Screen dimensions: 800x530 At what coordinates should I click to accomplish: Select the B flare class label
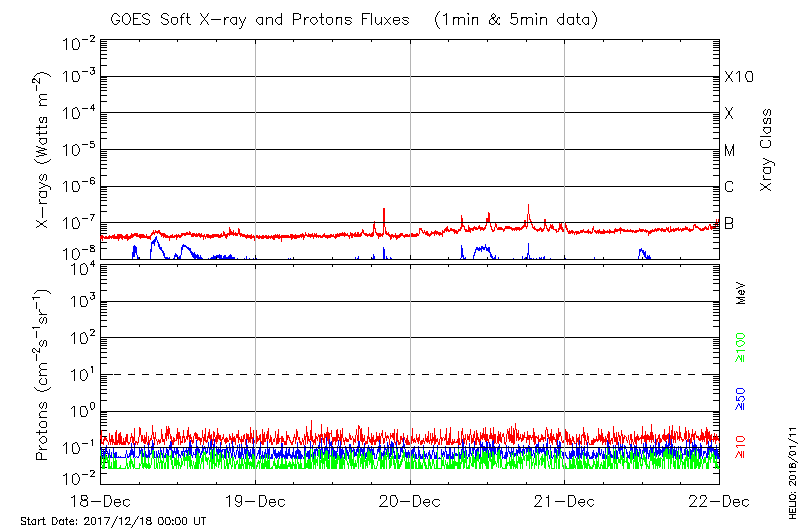tap(729, 223)
